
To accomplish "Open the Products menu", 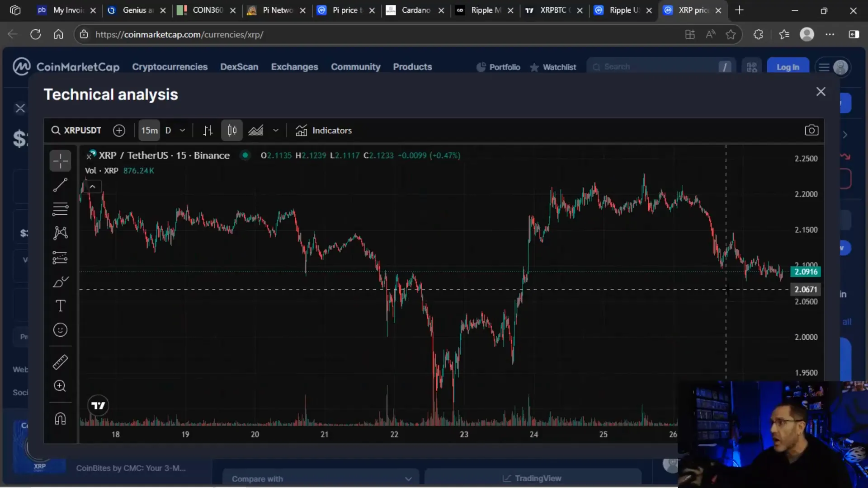I will pos(412,67).
